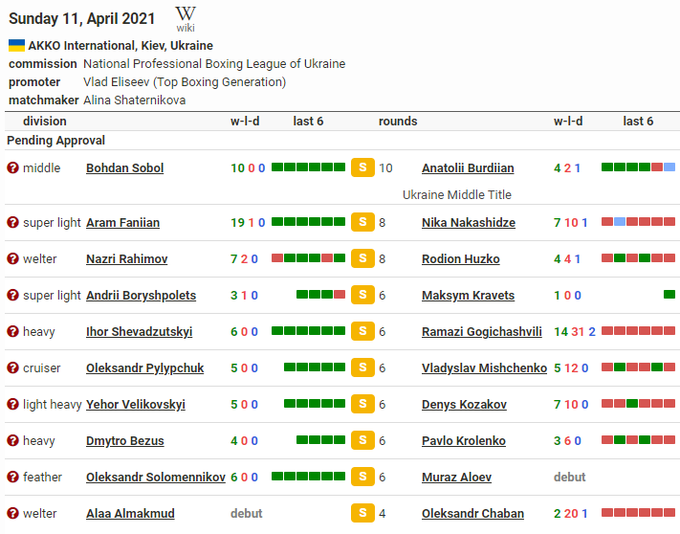Click the S badge in the Aram Fanian row
Viewport: 680px width, 534px height.
(x=363, y=223)
